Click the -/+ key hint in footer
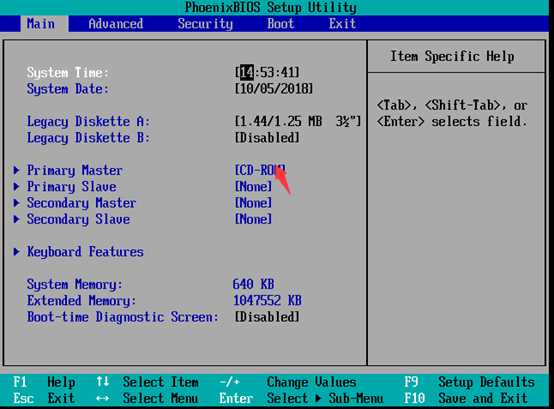Image resolution: width=554 pixels, height=409 pixels. click(x=229, y=382)
